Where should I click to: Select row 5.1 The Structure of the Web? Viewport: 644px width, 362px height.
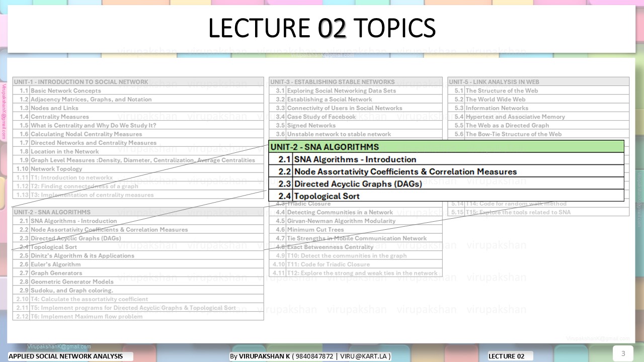click(x=538, y=90)
